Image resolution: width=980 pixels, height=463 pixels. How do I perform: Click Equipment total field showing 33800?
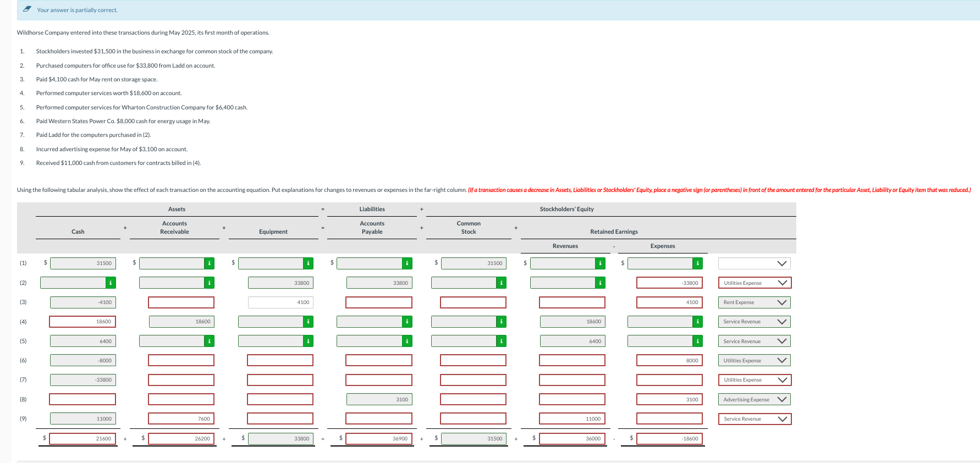click(x=280, y=439)
